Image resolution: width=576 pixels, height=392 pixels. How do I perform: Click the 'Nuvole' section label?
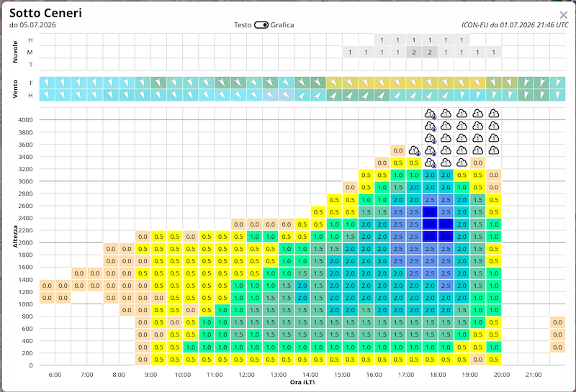15,52
